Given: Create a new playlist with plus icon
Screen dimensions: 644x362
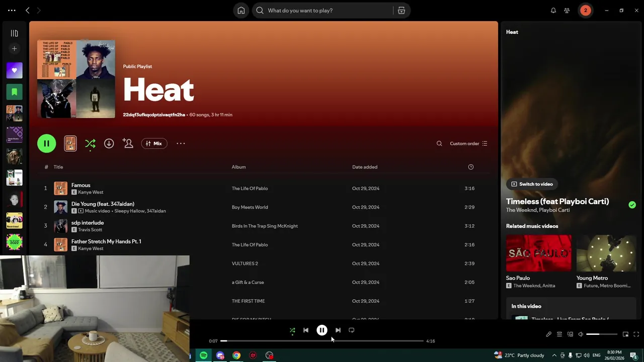Looking at the screenshot, I should tap(14, 49).
